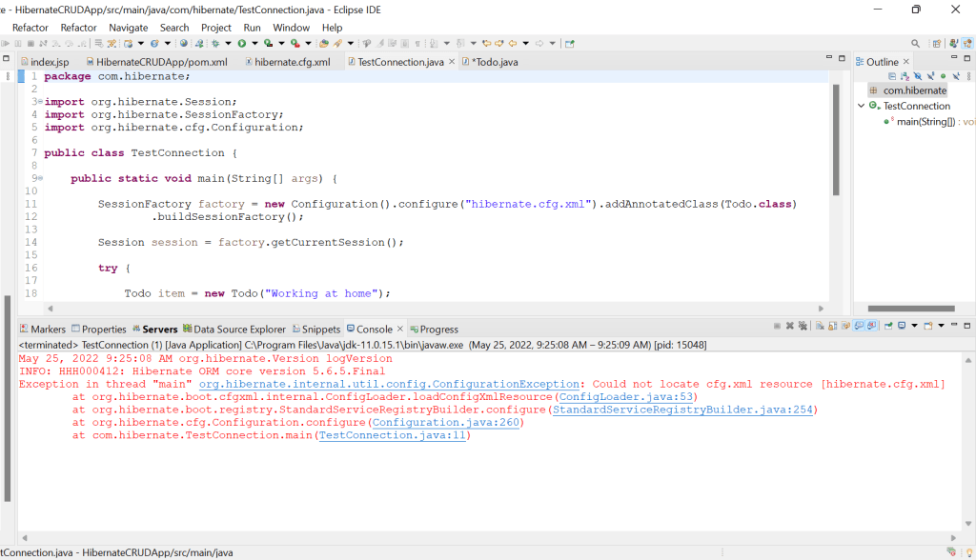Click the Debug bug icon in the toolbar
The image size is (976, 560).
215,44
